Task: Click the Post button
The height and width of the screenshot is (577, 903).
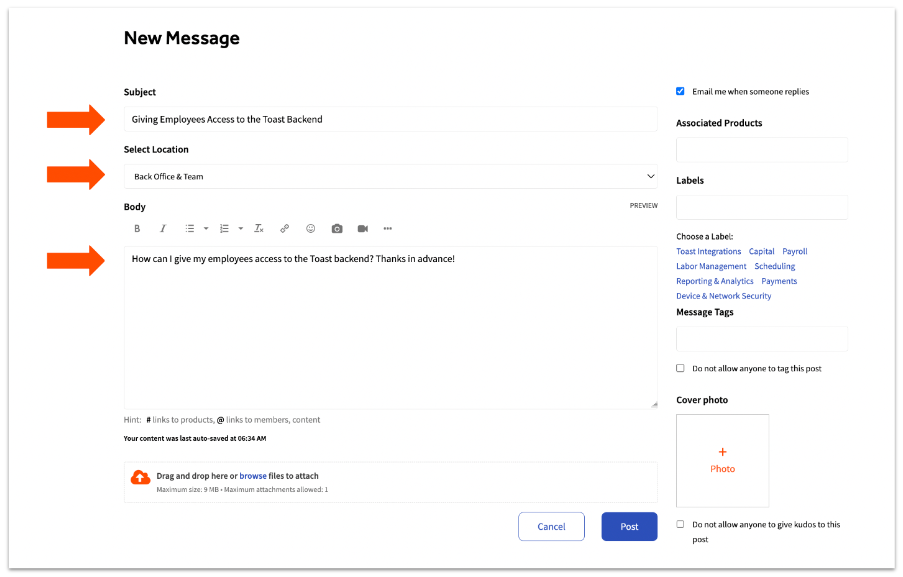Action: point(629,526)
